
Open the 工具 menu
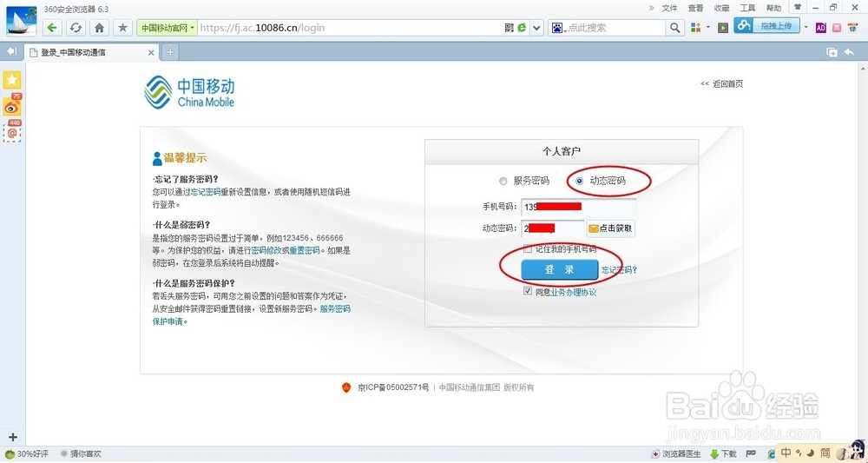coord(748,8)
